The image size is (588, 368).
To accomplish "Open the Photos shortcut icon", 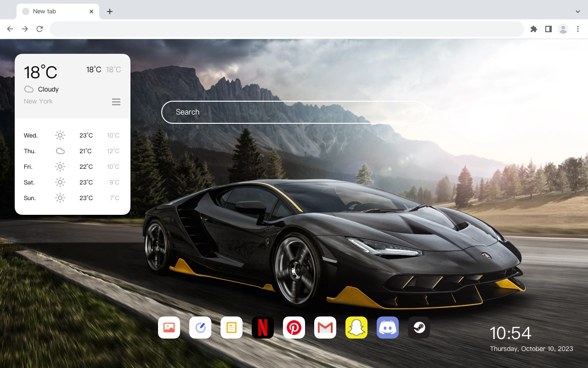I will 169,328.
